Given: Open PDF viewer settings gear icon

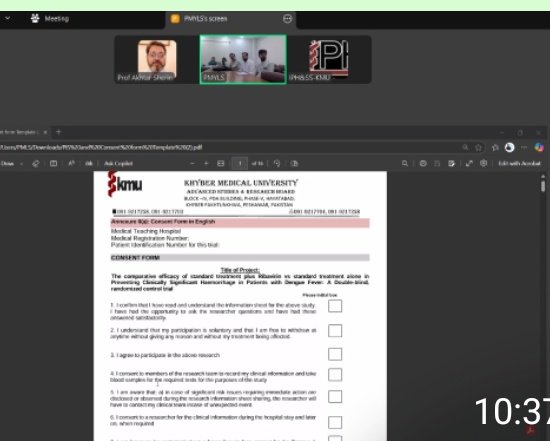Looking at the screenshot, I should 484,163.
